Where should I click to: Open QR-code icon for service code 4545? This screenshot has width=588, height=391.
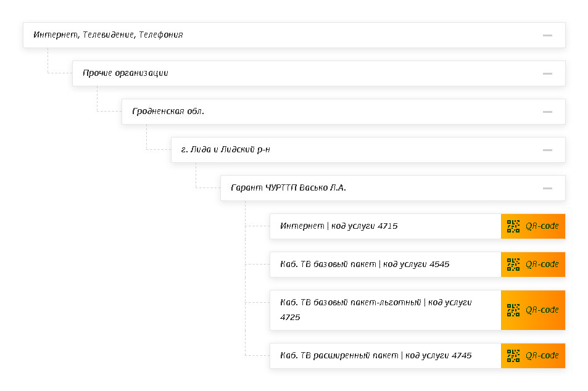pos(513,265)
